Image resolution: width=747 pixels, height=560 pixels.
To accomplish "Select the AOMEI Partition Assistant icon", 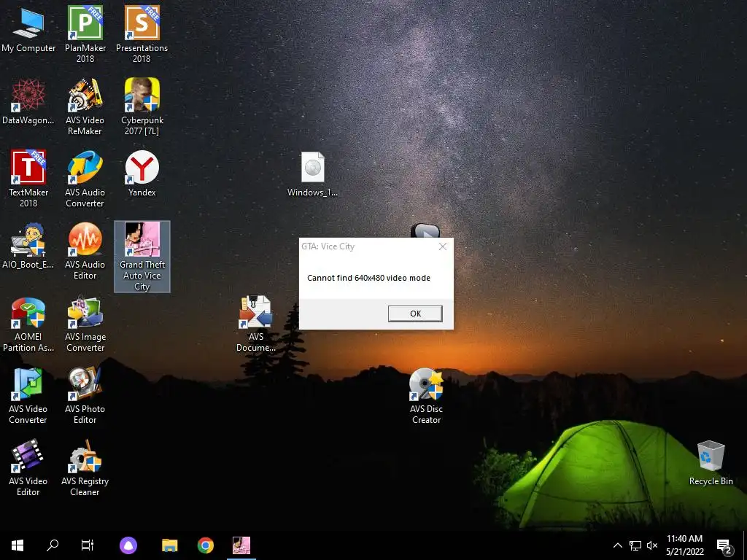I will 28,324.
